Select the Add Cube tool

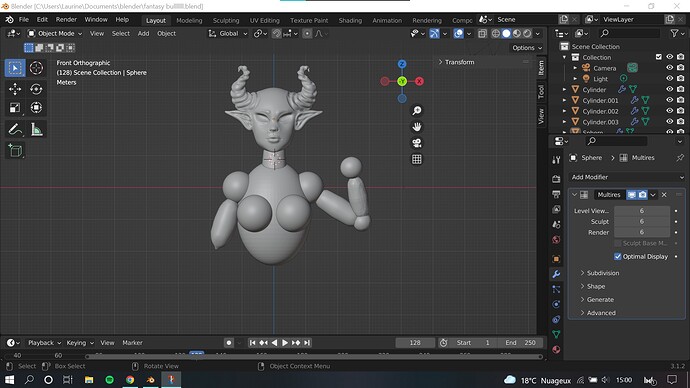tap(15, 150)
